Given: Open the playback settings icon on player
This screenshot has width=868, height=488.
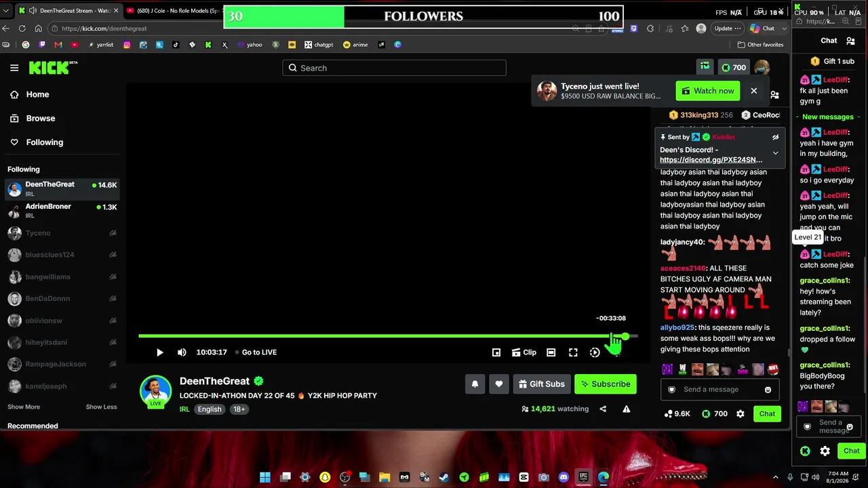Looking at the screenshot, I should (x=595, y=352).
